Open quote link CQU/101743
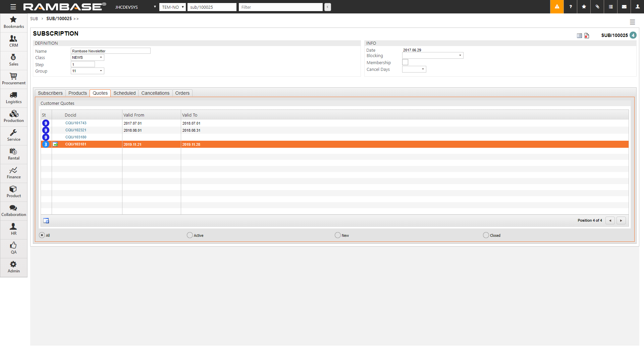The width and height of the screenshot is (644, 355). (76, 123)
